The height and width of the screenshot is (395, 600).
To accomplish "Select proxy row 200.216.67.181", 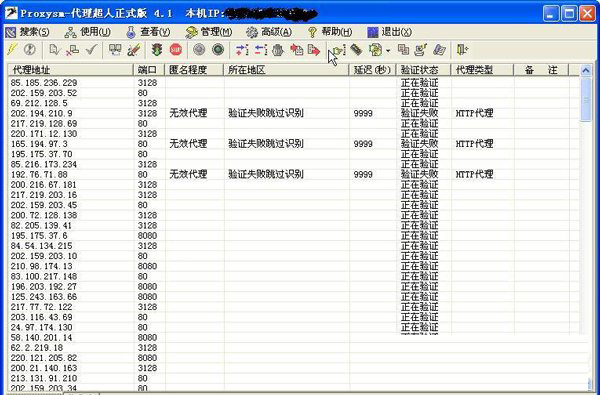I will [x=294, y=185].
